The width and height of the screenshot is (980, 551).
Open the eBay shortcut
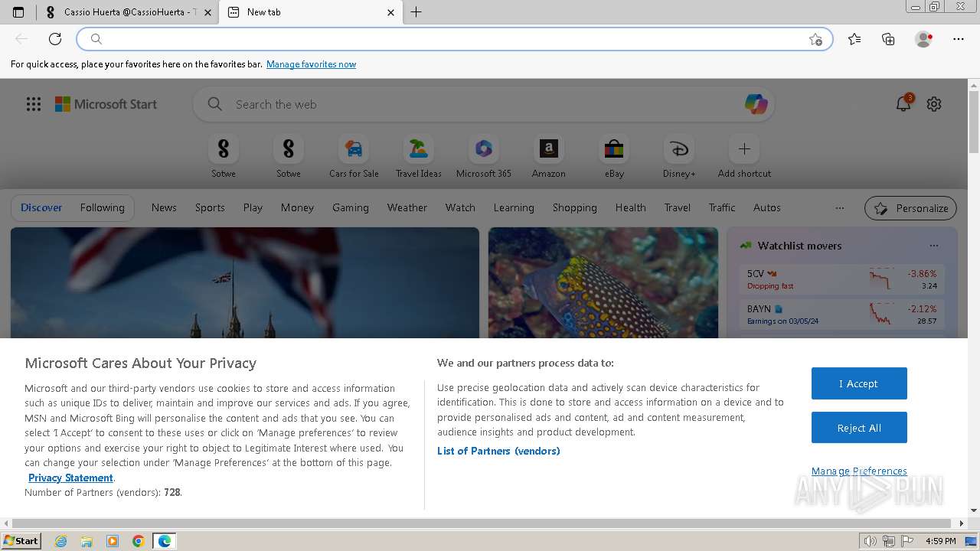(x=614, y=156)
